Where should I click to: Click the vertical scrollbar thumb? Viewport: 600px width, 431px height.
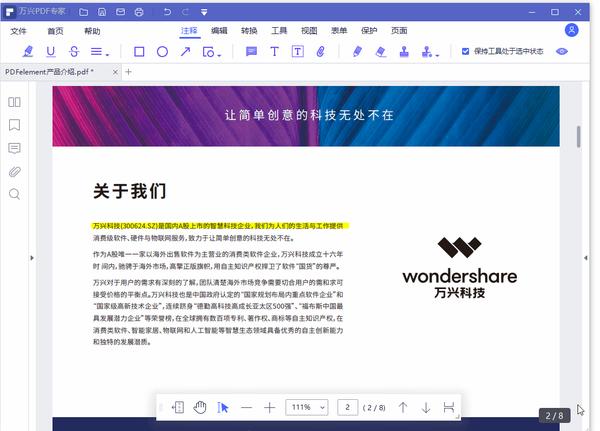click(x=579, y=136)
